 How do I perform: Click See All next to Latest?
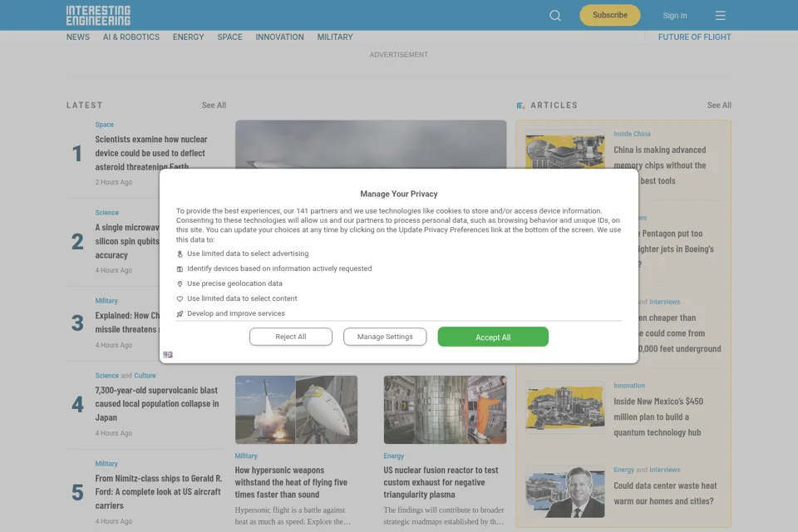(214, 106)
